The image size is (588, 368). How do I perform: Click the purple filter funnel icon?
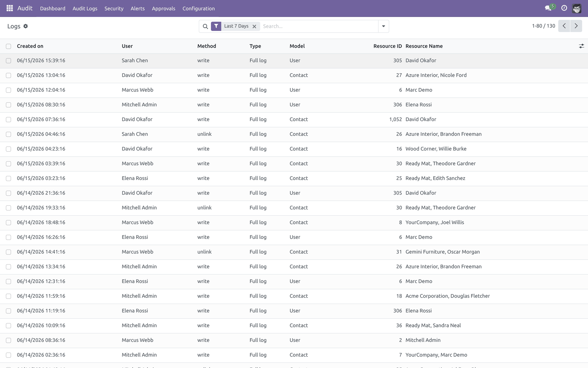(x=216, y=26)
